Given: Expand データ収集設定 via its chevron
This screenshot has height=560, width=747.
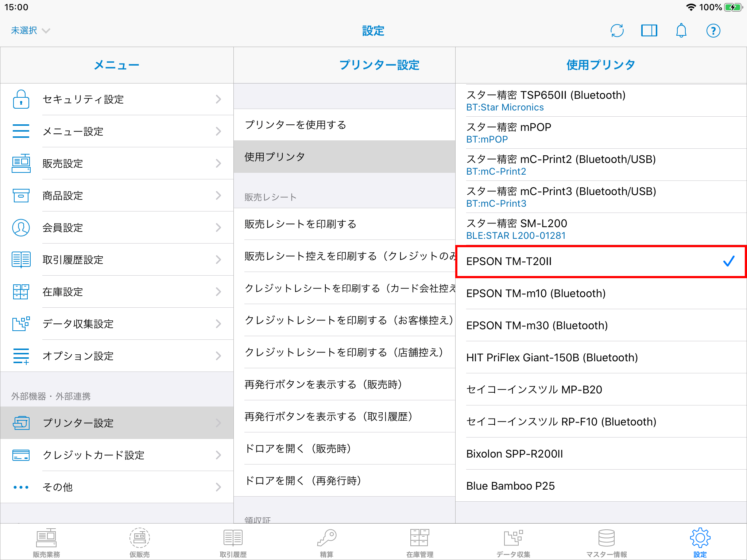Looking at the screenshot, I should [218, 324].
